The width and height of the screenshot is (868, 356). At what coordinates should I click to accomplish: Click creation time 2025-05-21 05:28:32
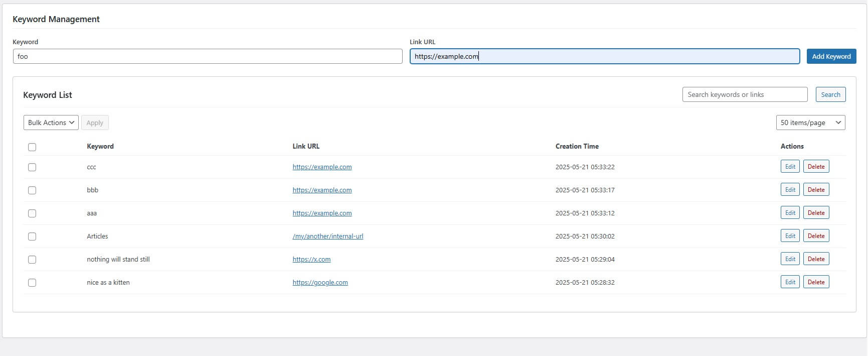[585, 283]
